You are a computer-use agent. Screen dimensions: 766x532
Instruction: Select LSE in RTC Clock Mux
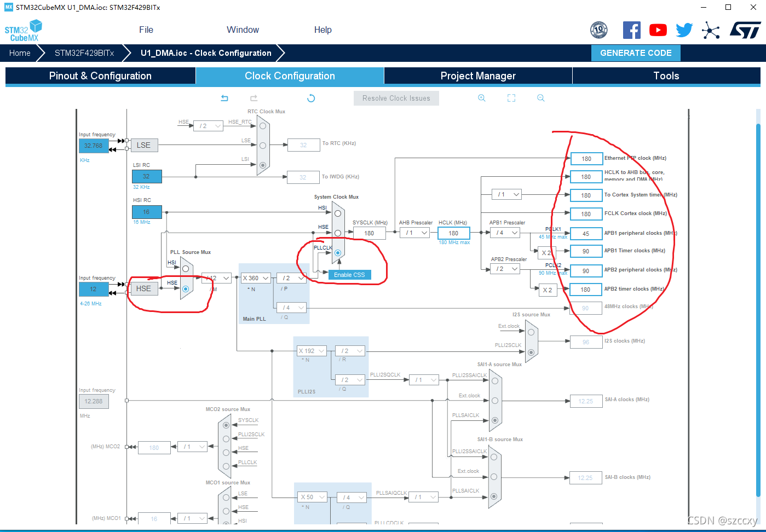click(263, 146)
